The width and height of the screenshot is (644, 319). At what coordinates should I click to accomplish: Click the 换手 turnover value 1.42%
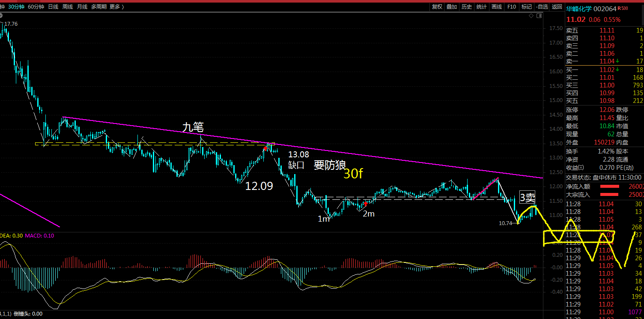[607, 151]
